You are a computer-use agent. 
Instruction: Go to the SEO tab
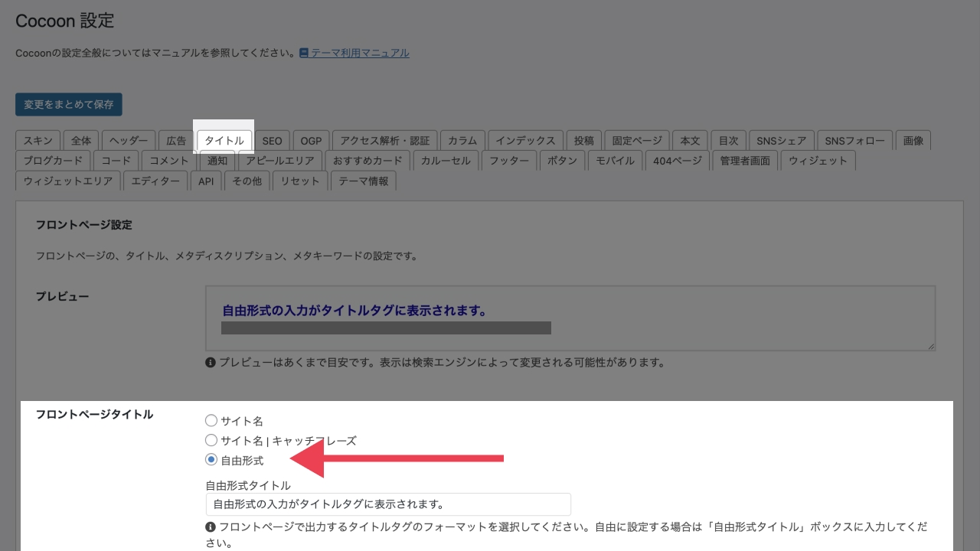[272, 141]
